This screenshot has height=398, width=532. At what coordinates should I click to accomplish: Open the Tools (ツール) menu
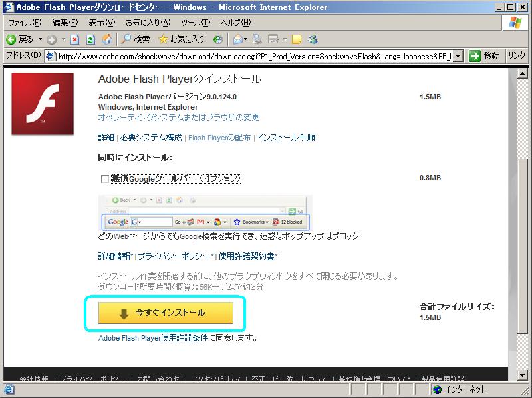tap(196, 23)
